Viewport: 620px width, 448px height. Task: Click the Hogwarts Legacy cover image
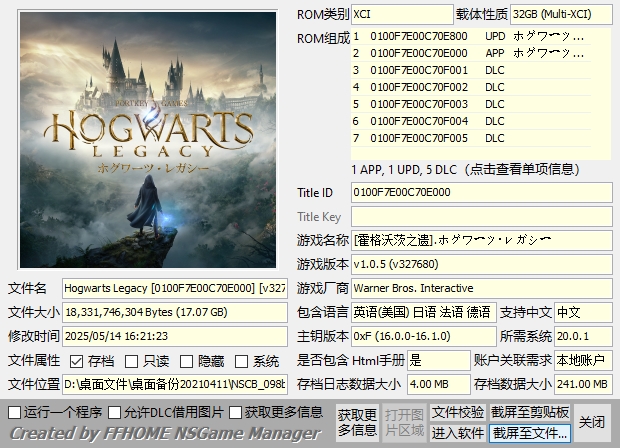pyautogui.click(x=148, y=140)
